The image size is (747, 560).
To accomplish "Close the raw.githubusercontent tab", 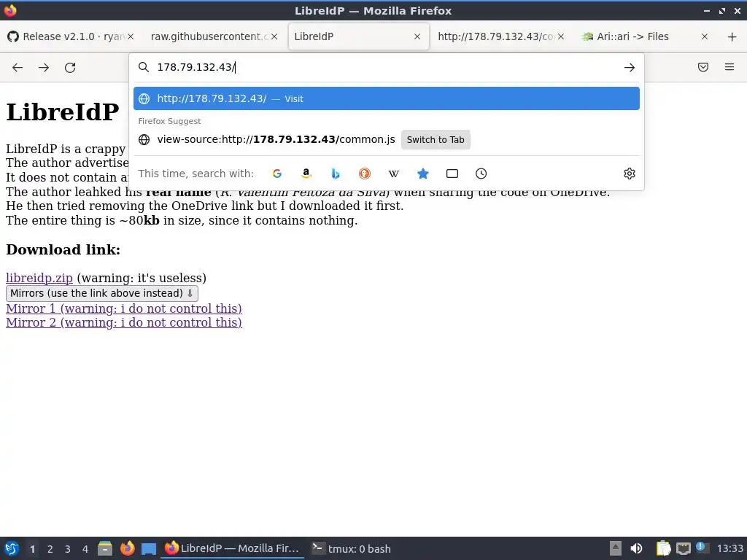I will [274, 36].
